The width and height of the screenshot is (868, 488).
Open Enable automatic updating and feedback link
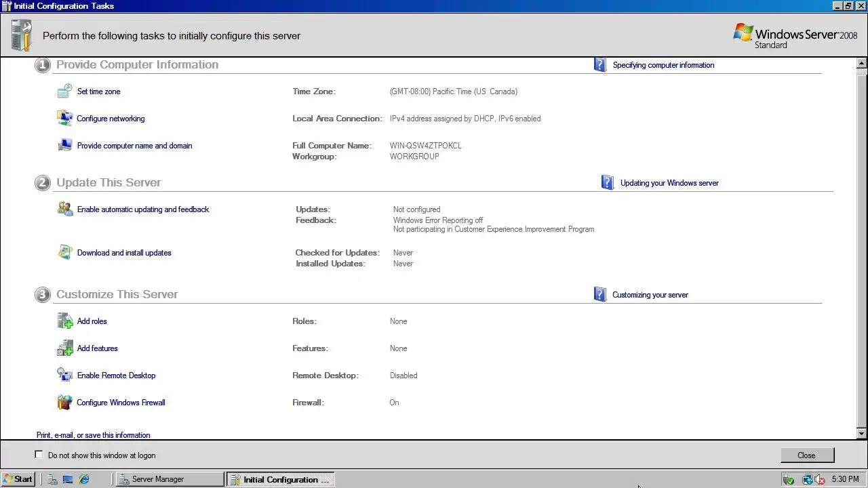pos(143,209)
